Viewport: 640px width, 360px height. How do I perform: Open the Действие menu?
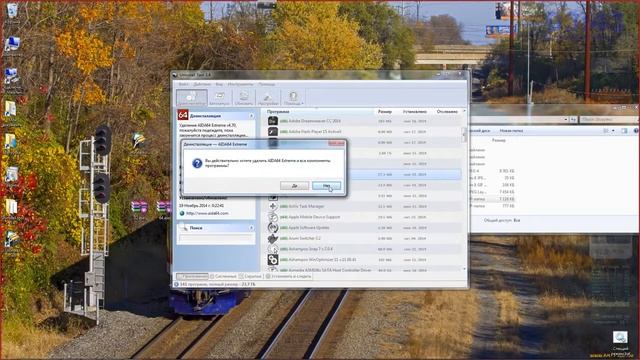point(202,84)
